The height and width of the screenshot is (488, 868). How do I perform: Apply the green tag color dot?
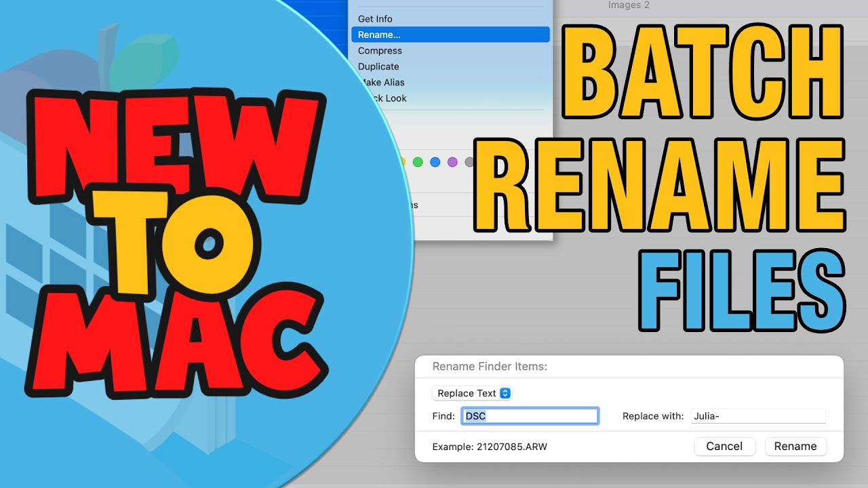(418, 162)
